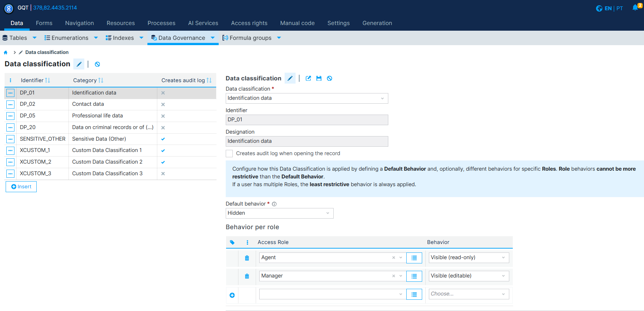Image resolution: width=644 pixels, height=311 pixels.
Task: Clear the Agent role selection
Action: 394,258
